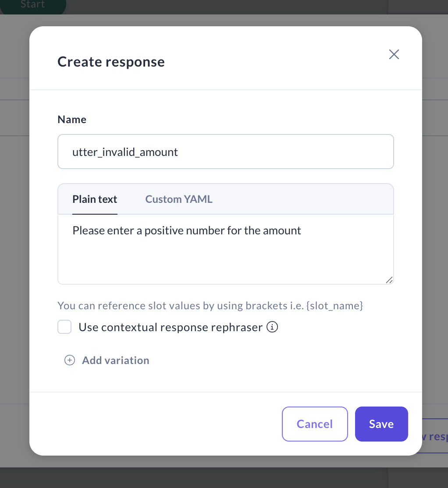This screenshot has width=448, height=488.
Task: Click the text area resize handle
Action: [x=389, y=280]
